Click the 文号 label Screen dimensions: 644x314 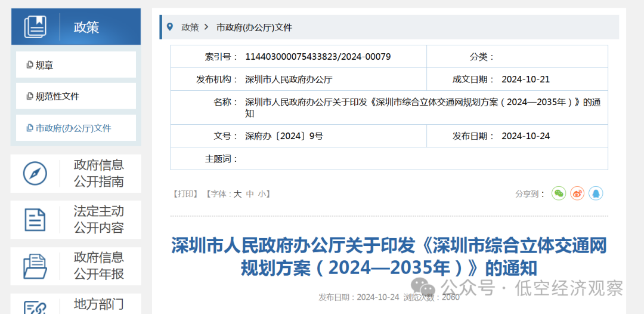(x=226, y=136)
